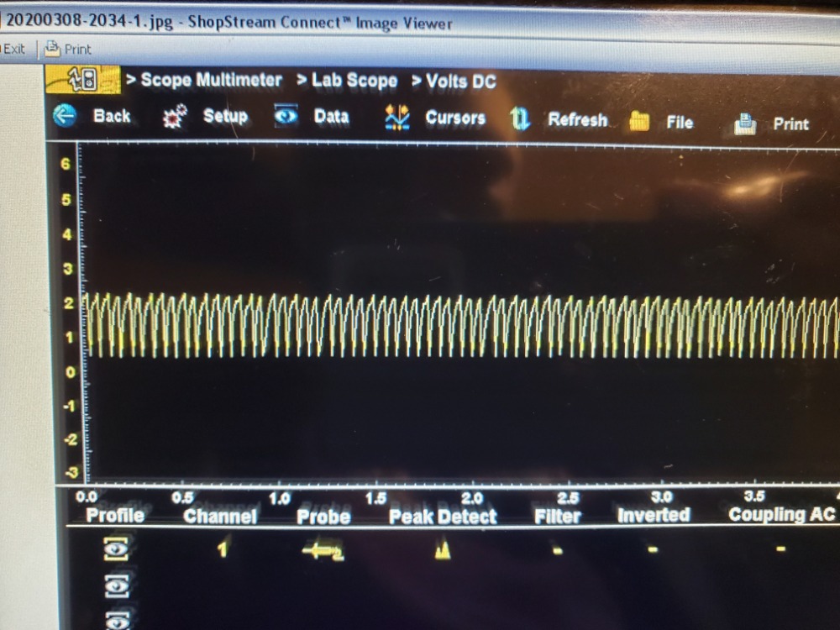The image size is (840, 630).
Task: Click the blue Back arrow icon
Action: click(x=65, y=116)
